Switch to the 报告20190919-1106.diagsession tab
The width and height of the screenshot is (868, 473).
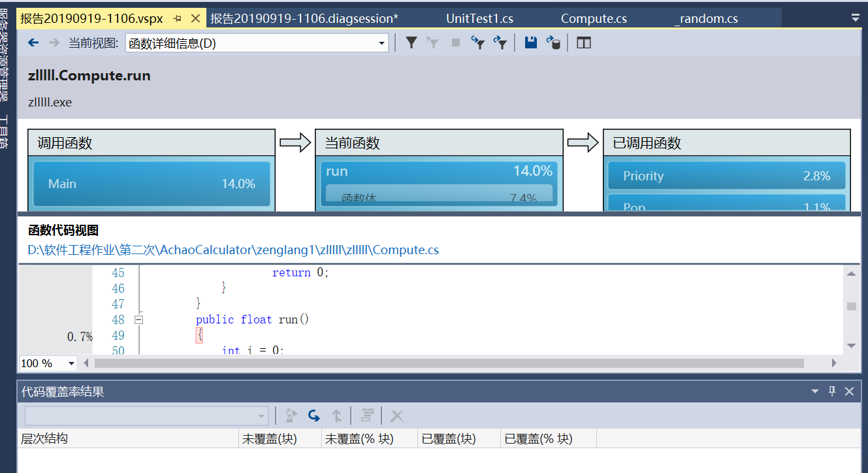tap(304, 19)
